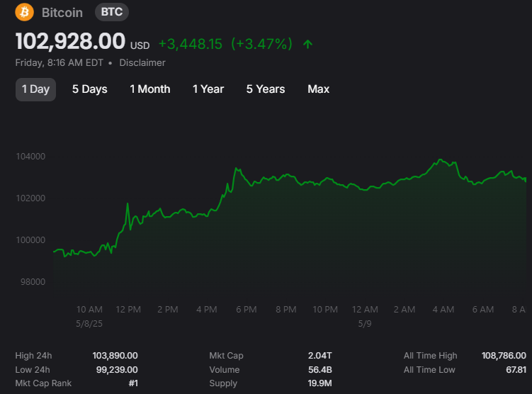
Task: Click the 10 AM x-axis label
Action: coord(89,310)
